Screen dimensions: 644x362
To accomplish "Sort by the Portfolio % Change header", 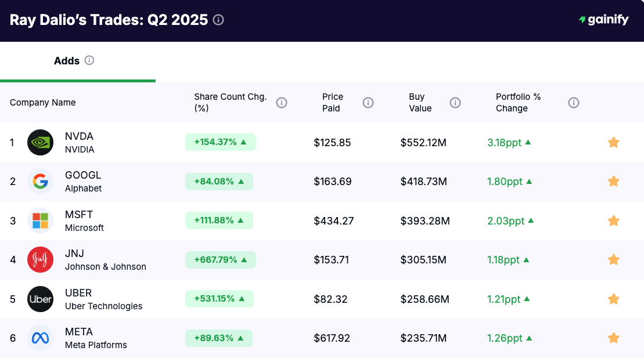I will (x=518, y=103).
